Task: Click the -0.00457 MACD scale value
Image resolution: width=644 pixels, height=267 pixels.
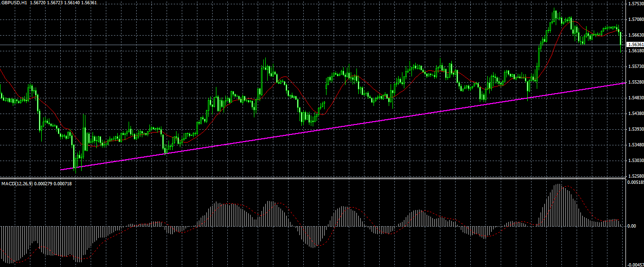Action: (635, 265)
